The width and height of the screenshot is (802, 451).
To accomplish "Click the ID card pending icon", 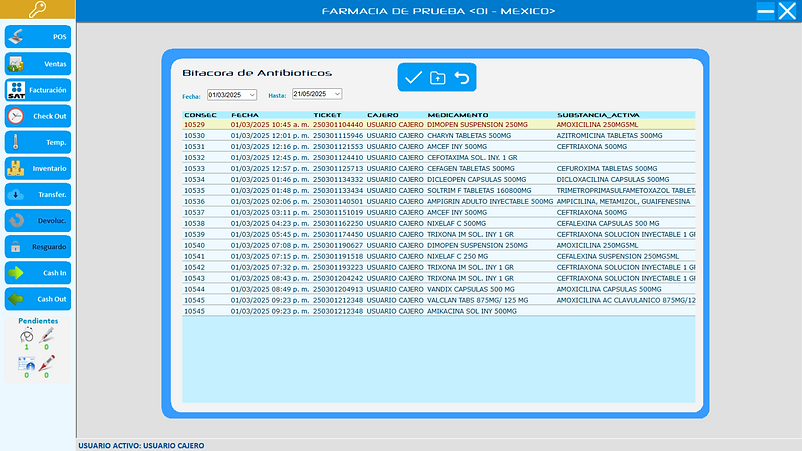I will click(x=27, y=364).
